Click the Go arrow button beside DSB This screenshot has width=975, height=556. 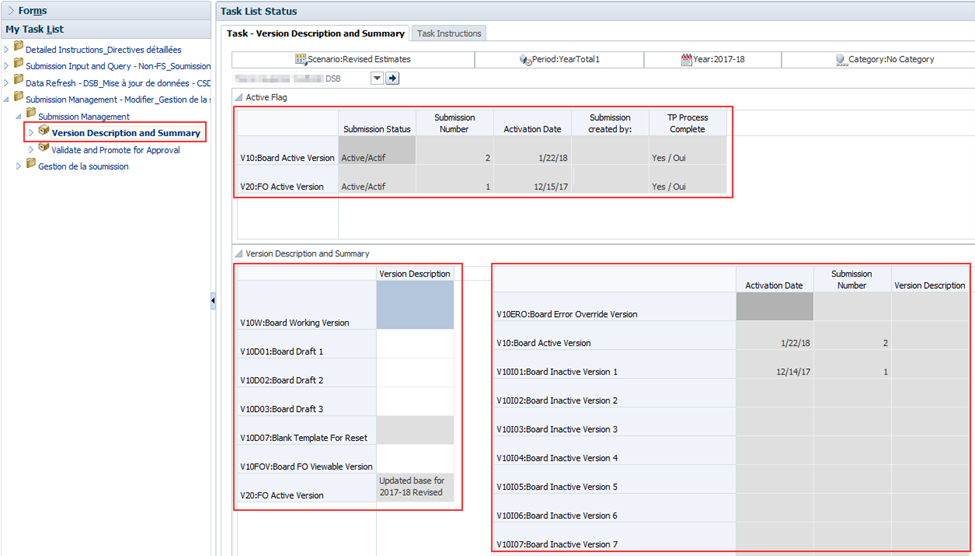(x=393, y=78)
